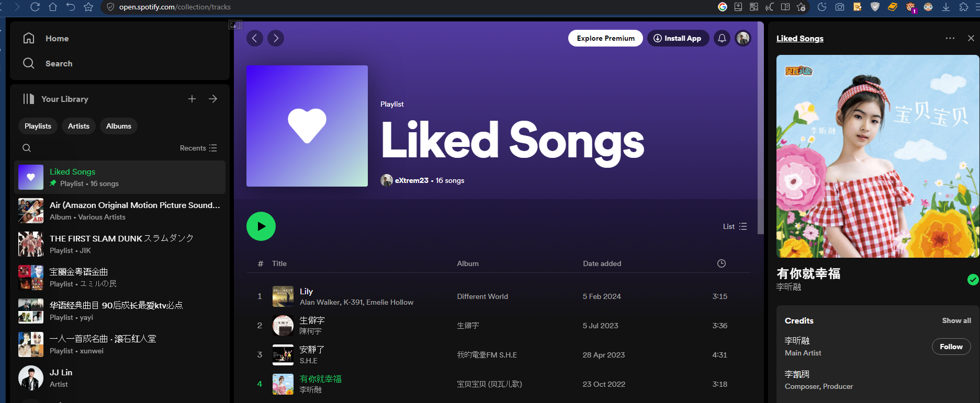Open the List view options dropdown
The height and width of the screenshot is (403, 980).
click(735, 226)
